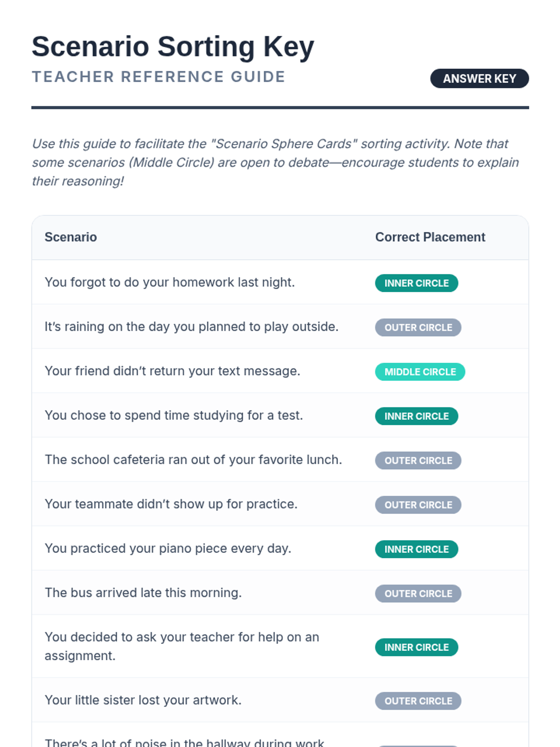This screenshot has width=560, height=747.
Task: Click the Scenario Sorting Key title
Action: pos(173,47)
